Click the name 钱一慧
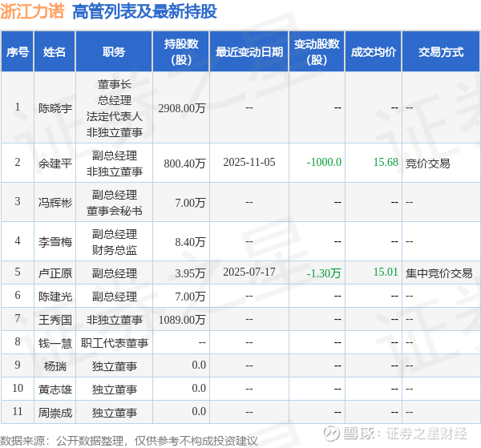Viewport: 481px width, 448px height. (x=55, y=343)
